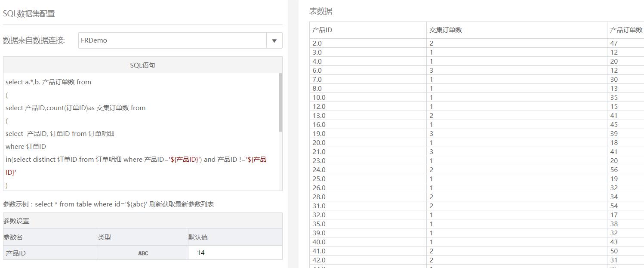This screenshot has height=268, width=644.
Task: Click the SQL语句 header bar
Action: (x=142, y=65)
